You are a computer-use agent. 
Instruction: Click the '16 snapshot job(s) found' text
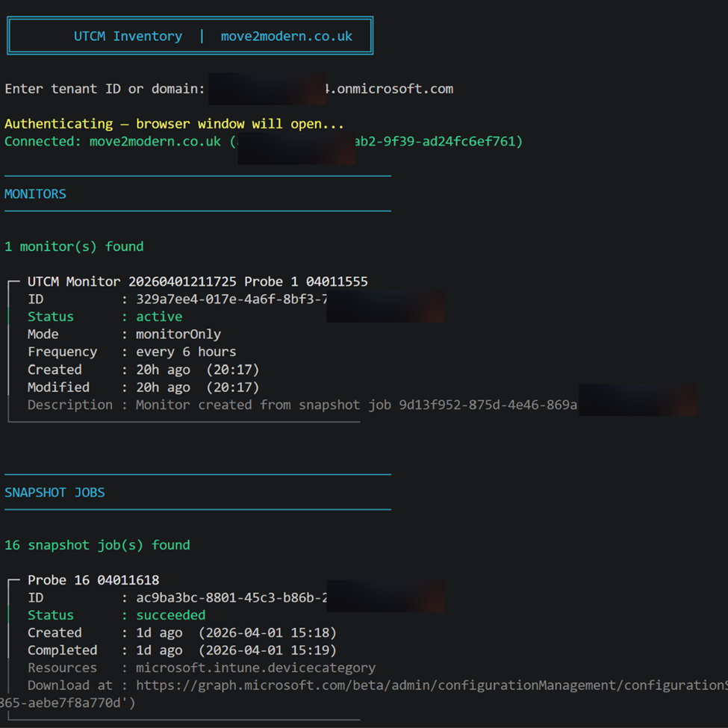tap(97, 545)
